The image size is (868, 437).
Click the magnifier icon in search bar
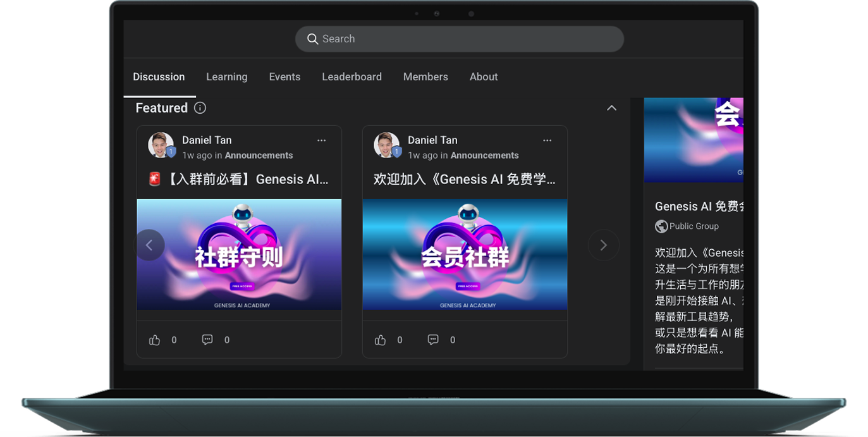click(x=312, y=39)
